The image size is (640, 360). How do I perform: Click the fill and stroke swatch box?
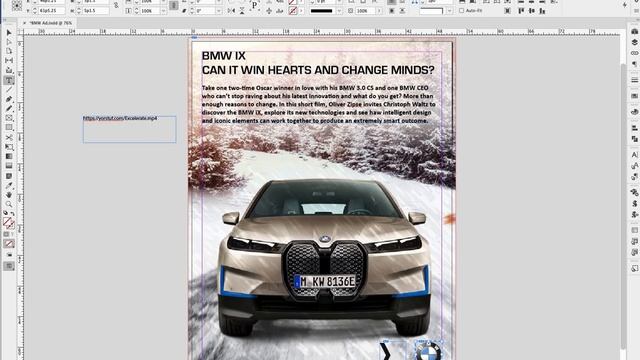pyautogui.click(x=9, y=223)
